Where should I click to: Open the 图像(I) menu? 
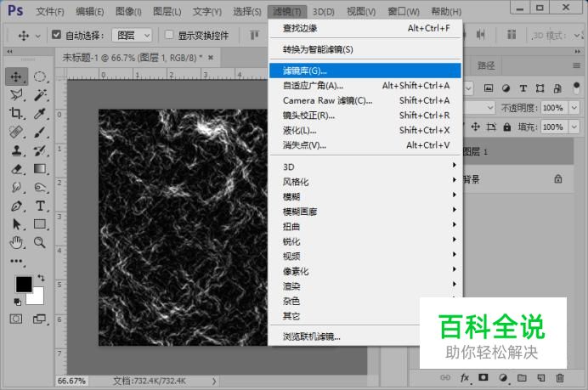pyautogui.click(x=128, y=12)
